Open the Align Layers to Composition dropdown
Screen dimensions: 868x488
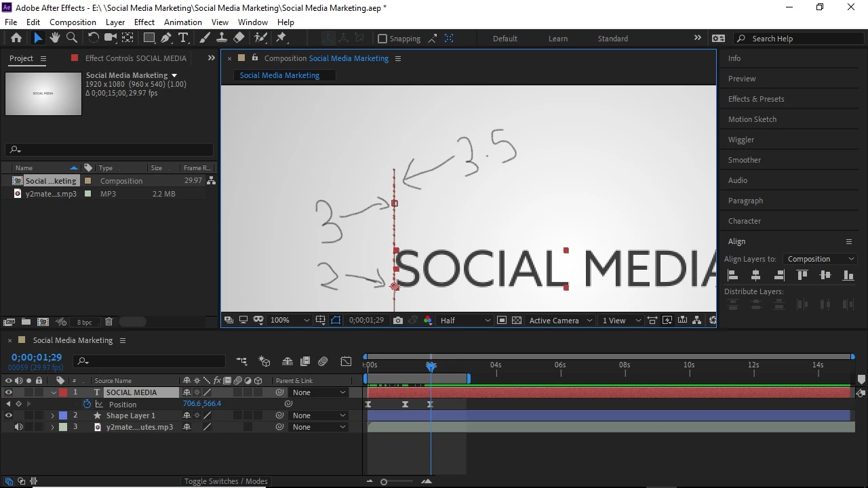819,259
